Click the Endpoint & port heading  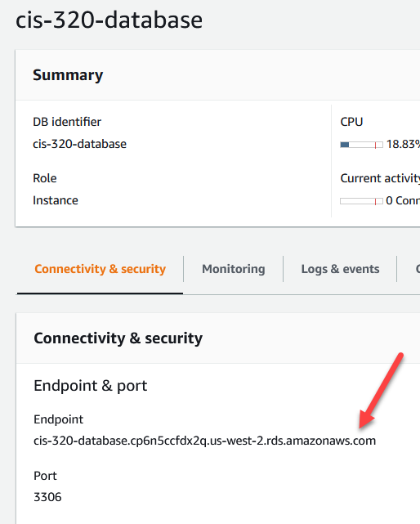(x=90, y=386)
